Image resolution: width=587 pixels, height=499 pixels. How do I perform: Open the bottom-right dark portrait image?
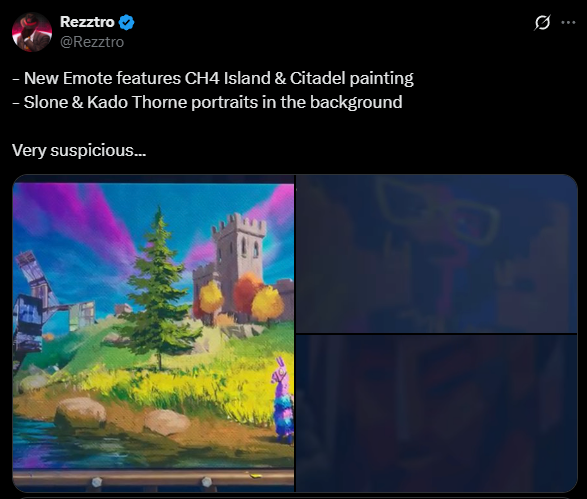pos(437,413)
